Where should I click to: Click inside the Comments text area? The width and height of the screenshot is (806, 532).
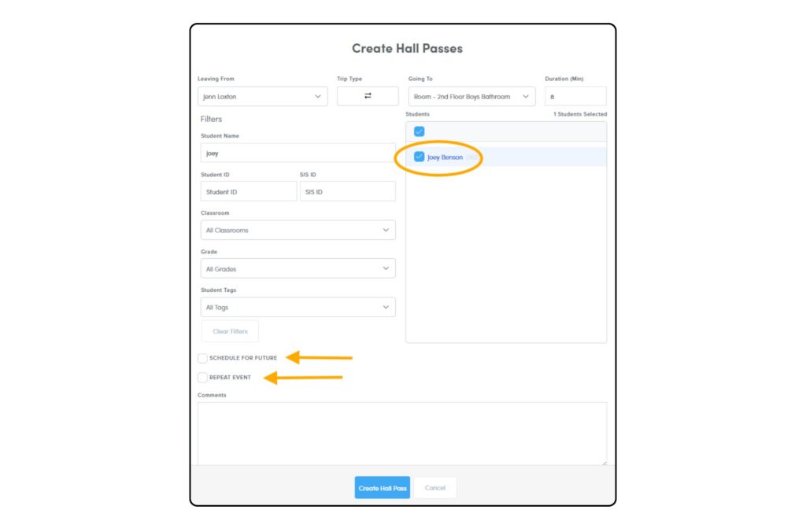[x=401, y=433]
